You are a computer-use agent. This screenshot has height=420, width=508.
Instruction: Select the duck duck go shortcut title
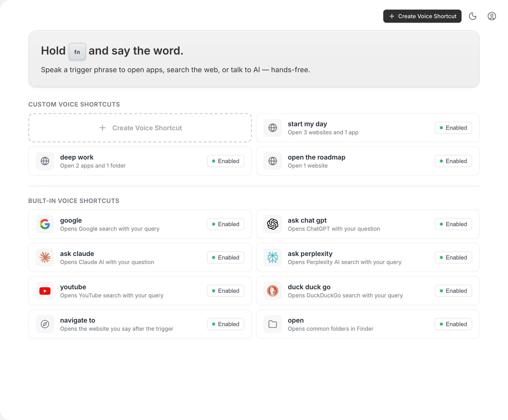309,287
